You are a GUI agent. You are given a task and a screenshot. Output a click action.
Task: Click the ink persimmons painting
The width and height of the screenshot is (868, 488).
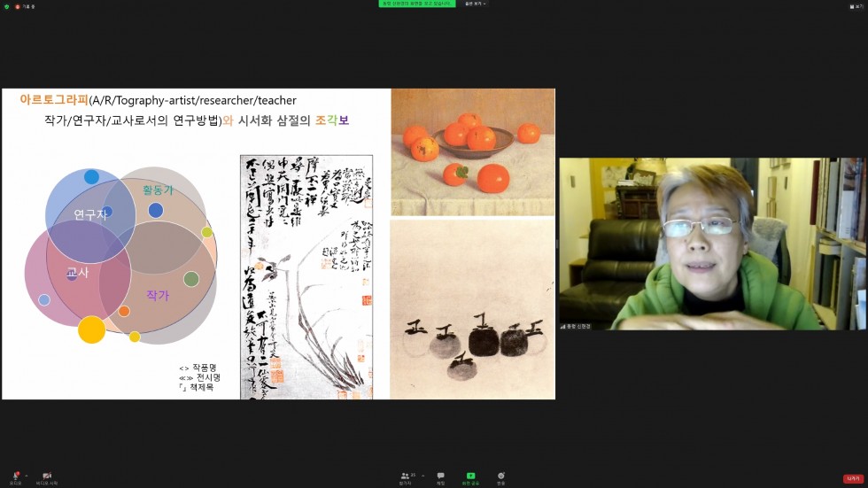pyautogui.click(x=473, y=309)
